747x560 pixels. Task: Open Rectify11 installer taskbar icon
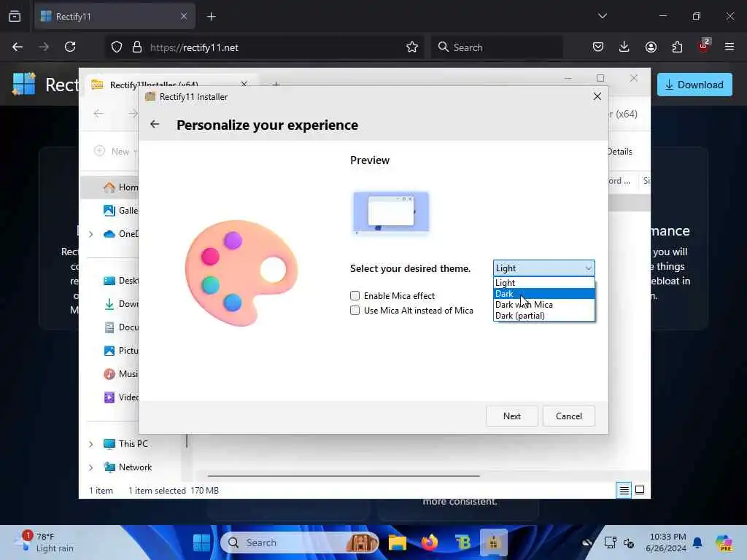point(494,542)
